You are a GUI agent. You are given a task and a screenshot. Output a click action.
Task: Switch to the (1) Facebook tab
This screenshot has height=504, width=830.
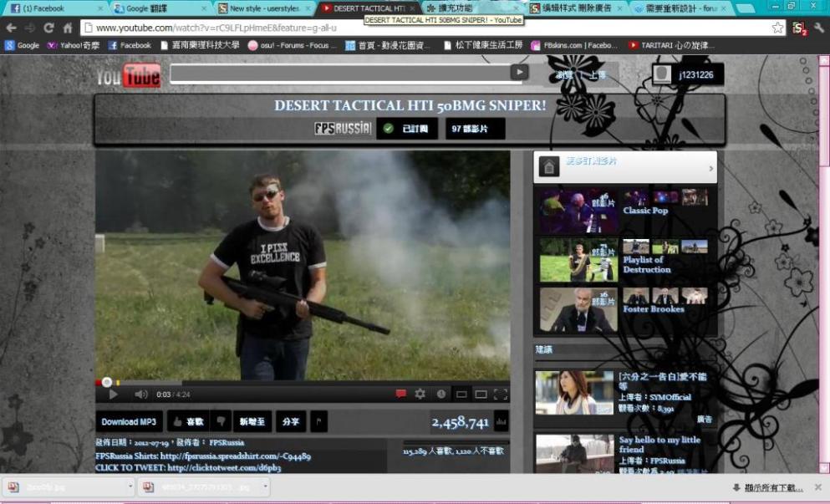coord(57,8)
